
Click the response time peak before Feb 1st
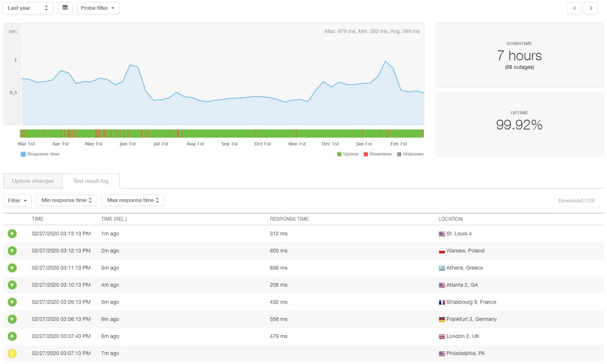(385, 61)
